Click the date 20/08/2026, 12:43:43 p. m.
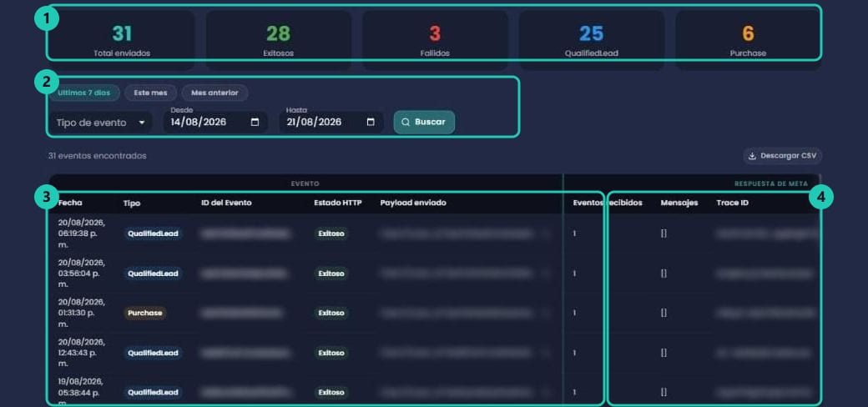Viewport: 868px width, 407px height. click(82, 353)
